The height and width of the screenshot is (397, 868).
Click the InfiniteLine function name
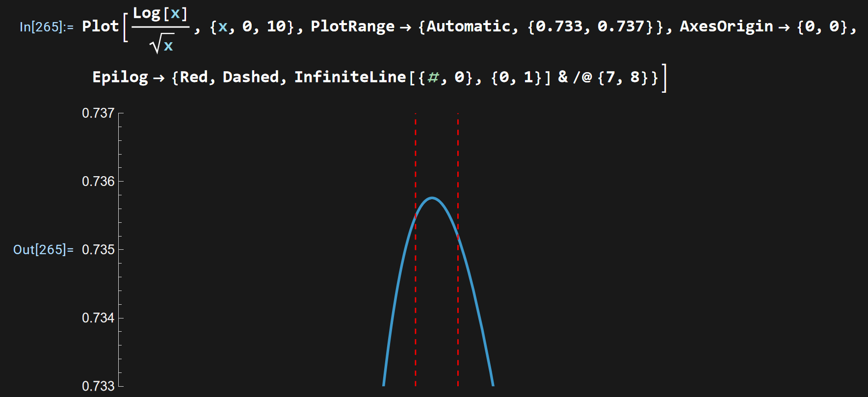[350, 77]
